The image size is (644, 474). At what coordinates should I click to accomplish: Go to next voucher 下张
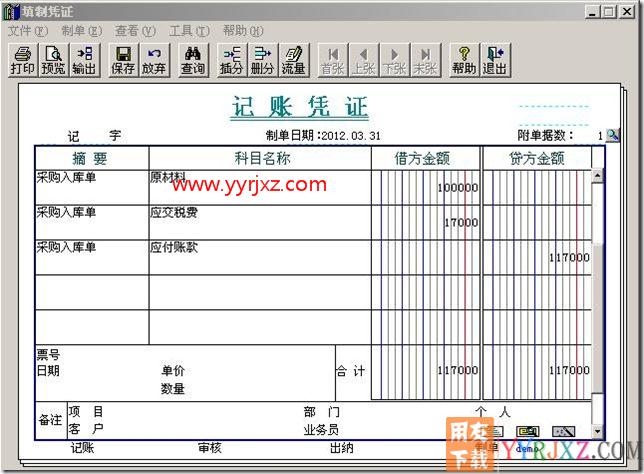coord(394,60)
